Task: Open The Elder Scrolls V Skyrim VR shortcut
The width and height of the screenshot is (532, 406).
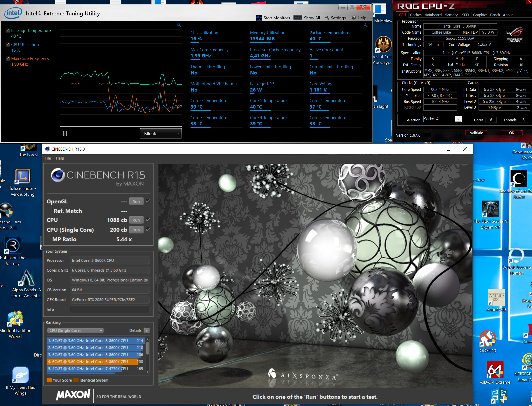Action: point(490,209)
